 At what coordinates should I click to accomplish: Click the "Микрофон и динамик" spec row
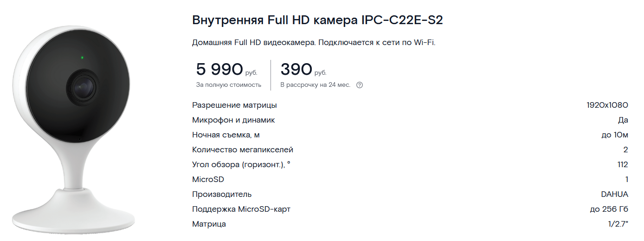tap(410, 120)
